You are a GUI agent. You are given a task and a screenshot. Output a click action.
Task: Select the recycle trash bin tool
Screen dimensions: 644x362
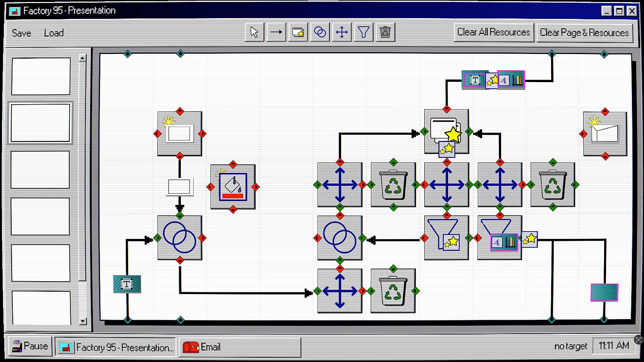tap(385, 33)
